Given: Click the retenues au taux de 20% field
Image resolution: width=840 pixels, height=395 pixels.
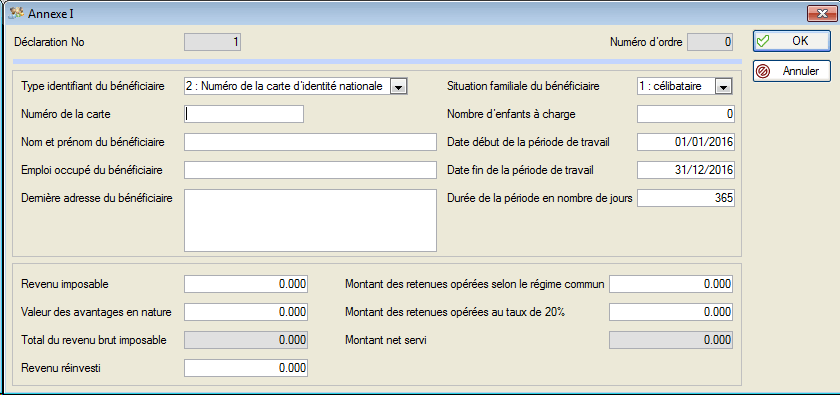Looking at the screenshot, I should (x=671, y=312).
